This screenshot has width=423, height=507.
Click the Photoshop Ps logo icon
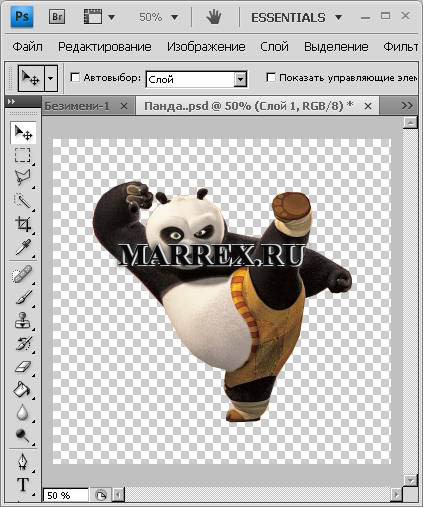pos(22,17)
